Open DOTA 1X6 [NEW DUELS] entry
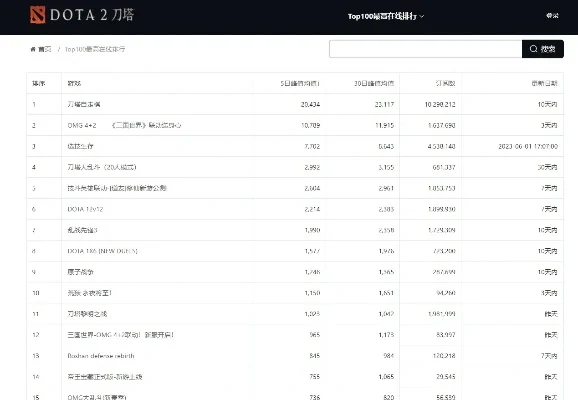Image resolution: width=578 pixels, height=400 pixels. (102, 251)
